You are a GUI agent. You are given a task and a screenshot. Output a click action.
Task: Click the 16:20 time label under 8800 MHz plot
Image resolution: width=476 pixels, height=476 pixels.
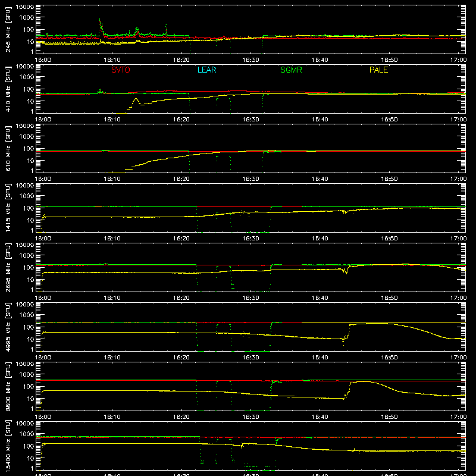[181, 417]
